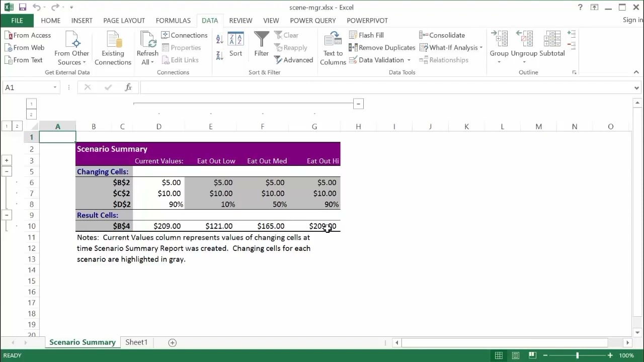Expand row 3 outline group with plus
This screenshot has width=644, height=362.
tap(7, 160)
